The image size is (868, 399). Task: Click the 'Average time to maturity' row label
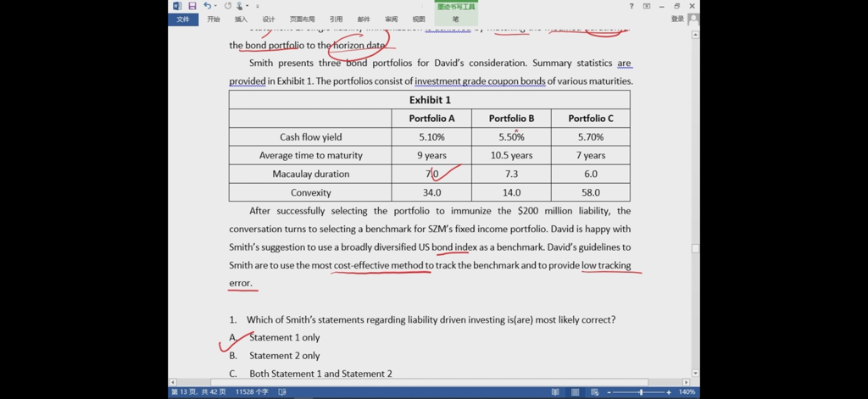coord(310,156)
